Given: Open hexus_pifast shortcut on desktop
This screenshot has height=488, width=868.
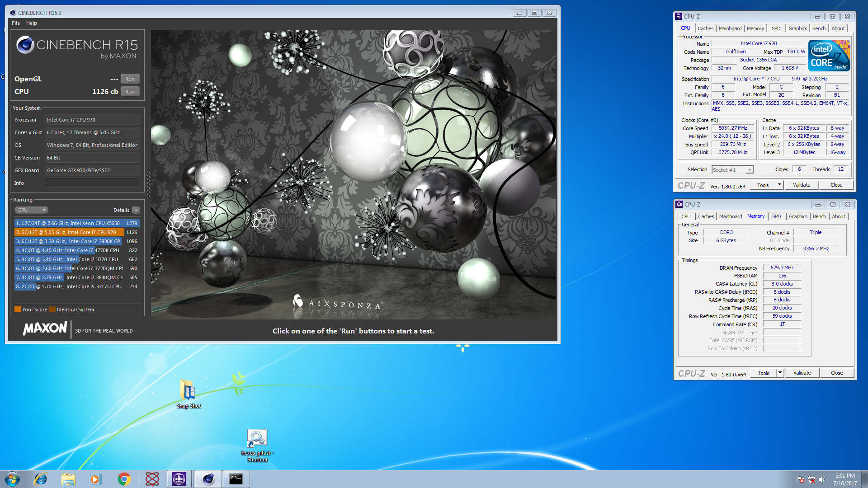Looking at the screenshot, I should [x=257, y=446].
